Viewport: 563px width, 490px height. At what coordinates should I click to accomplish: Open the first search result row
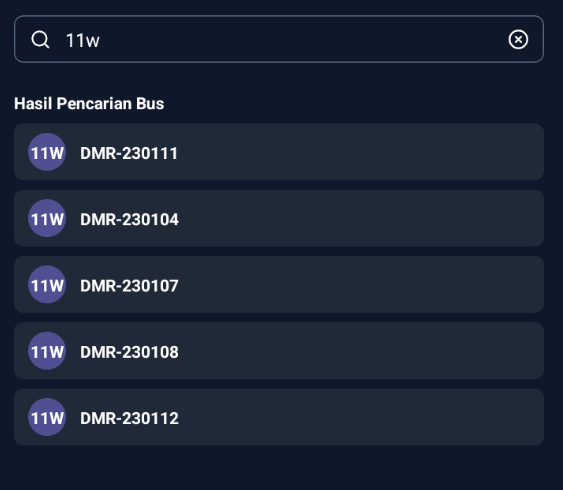coord(279,152)
